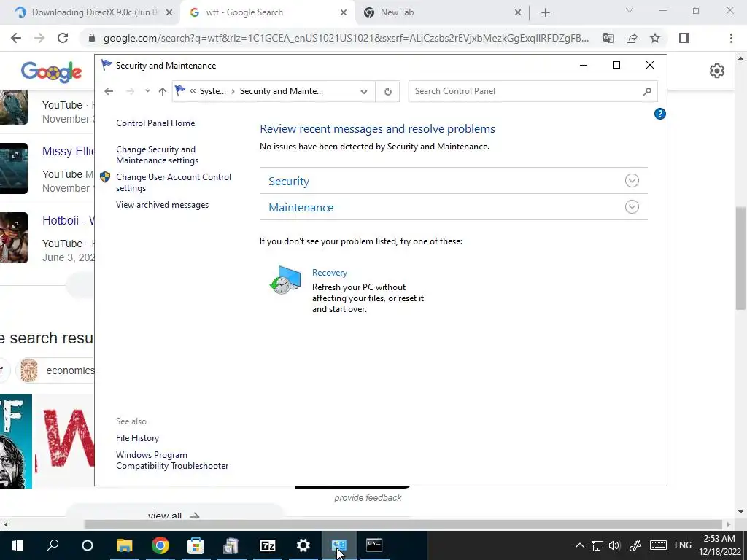Expand the Security section

click(x=632, y=181)
